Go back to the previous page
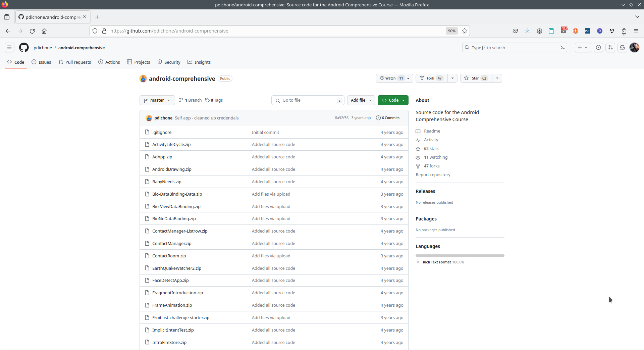The image size is (644, 350). pos(8,31)
